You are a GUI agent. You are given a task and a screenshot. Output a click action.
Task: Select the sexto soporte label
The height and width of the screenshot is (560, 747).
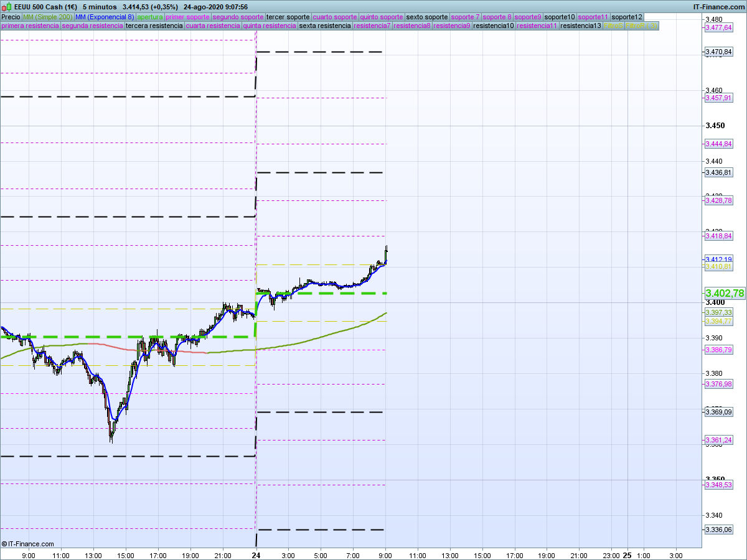coord(426,17)
